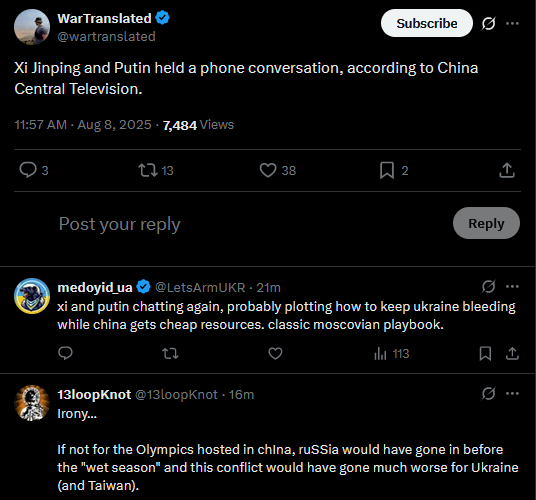This screenshot has height=500, width=536.
Task: Repost WarTranslated's post with 13 reposts
Action: point(148,170)
